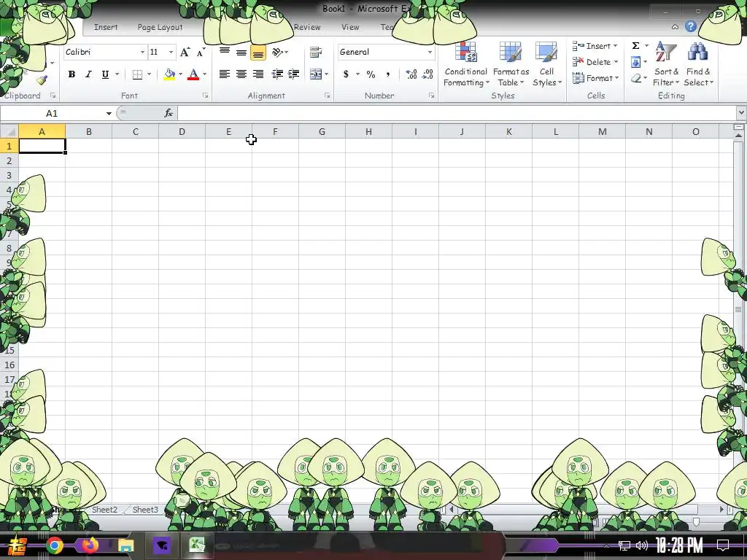
Task: Switch to Sheet3 tab
Action: pyautogui.click(x=145, y=510)
